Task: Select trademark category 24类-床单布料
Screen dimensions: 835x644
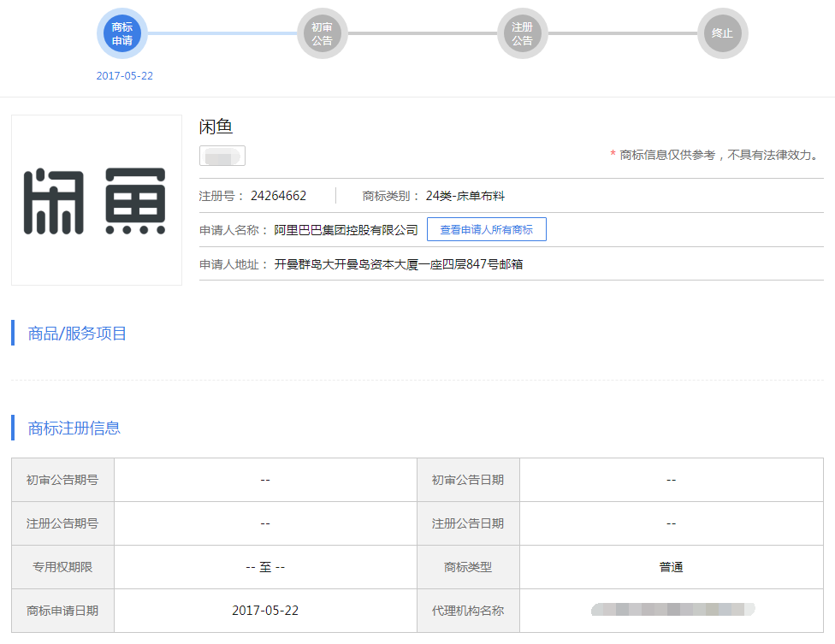Action: click(x=465, y=196)
